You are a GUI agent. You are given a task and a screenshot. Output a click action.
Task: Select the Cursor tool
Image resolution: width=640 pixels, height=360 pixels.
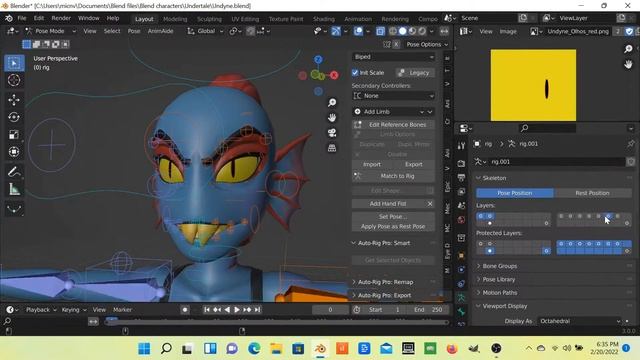coord(14,80)
